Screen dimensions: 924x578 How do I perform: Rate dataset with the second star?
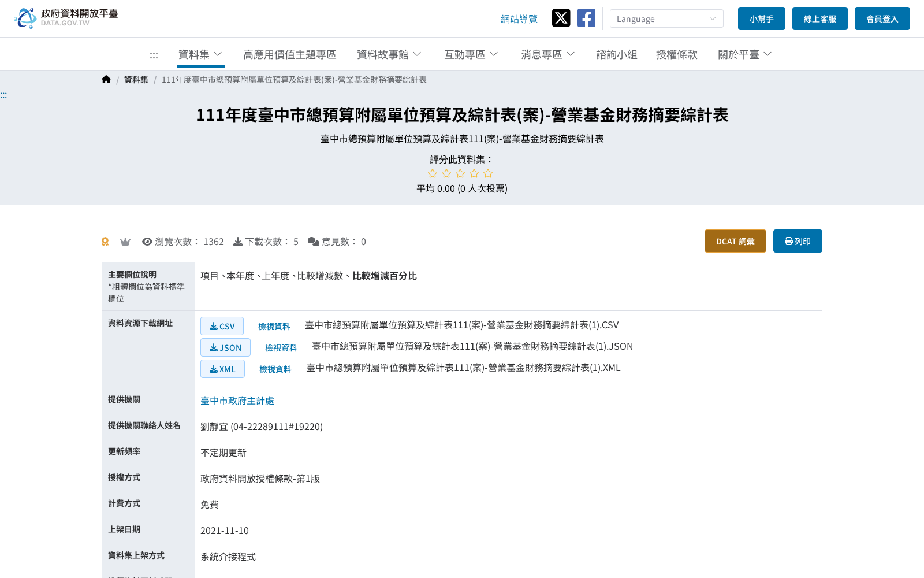click(446, 173)
